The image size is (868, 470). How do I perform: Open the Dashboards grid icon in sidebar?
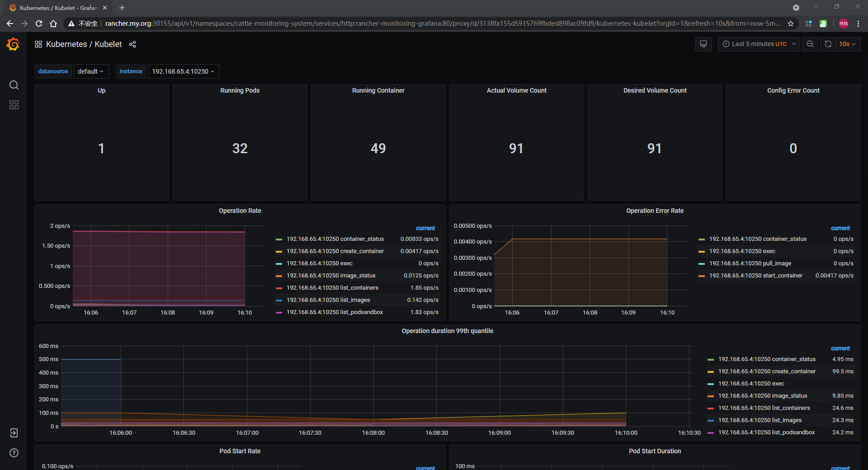(x=14, y=105)
